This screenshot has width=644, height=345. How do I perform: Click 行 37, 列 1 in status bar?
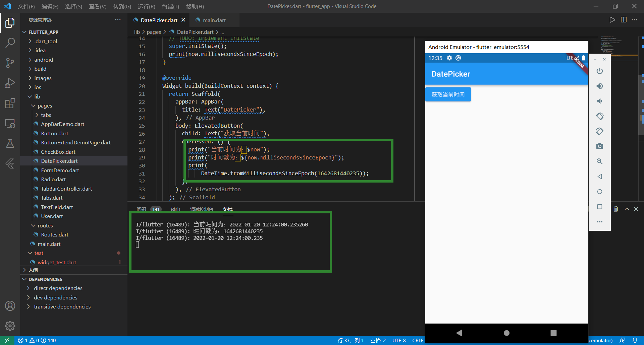click(x=351, y=340)
